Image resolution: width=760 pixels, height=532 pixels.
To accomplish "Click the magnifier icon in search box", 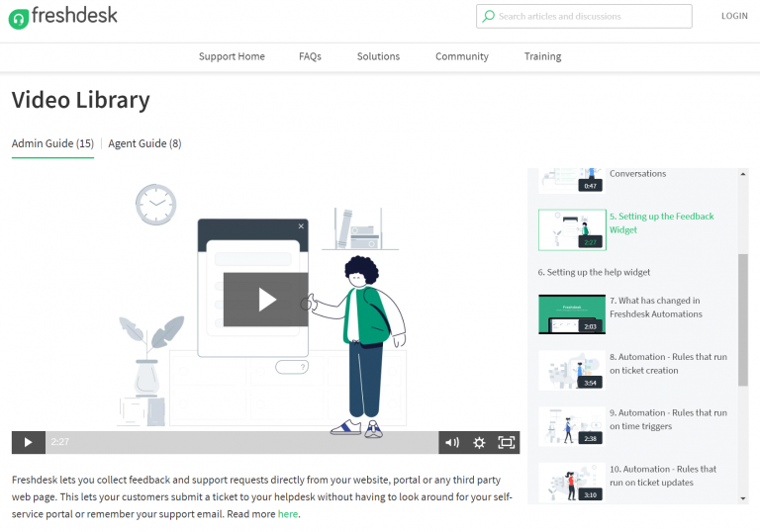I will coord(488,16).
